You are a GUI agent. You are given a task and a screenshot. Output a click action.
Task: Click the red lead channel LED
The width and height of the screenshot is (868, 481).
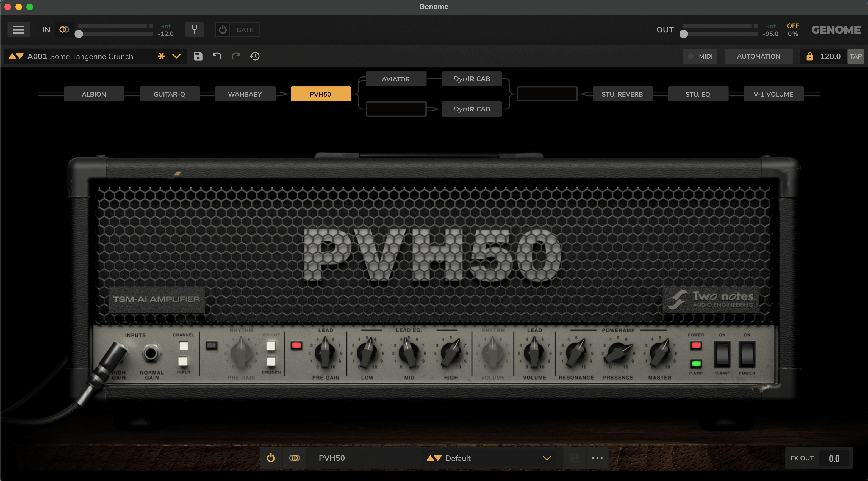(x=296, y=345)
